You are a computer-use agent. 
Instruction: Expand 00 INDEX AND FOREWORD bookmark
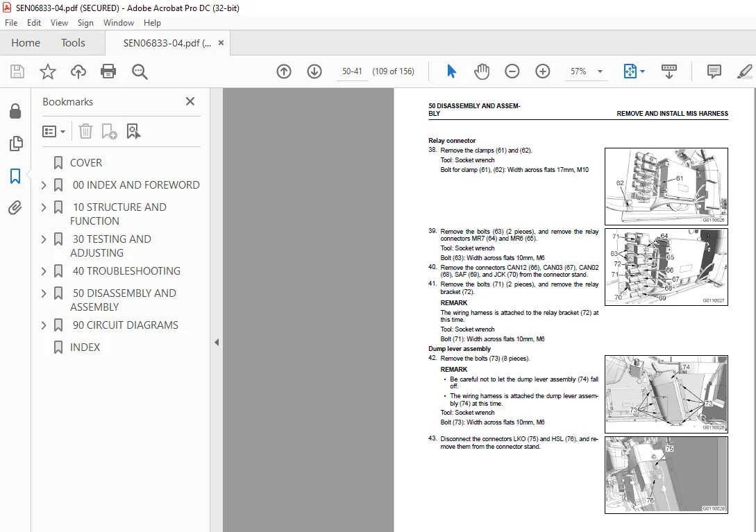44,185
